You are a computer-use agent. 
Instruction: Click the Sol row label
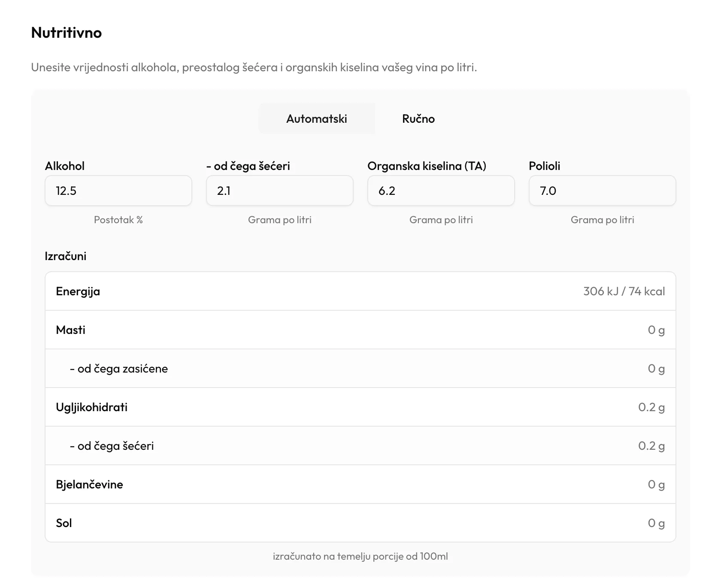(x=64, y=523)
